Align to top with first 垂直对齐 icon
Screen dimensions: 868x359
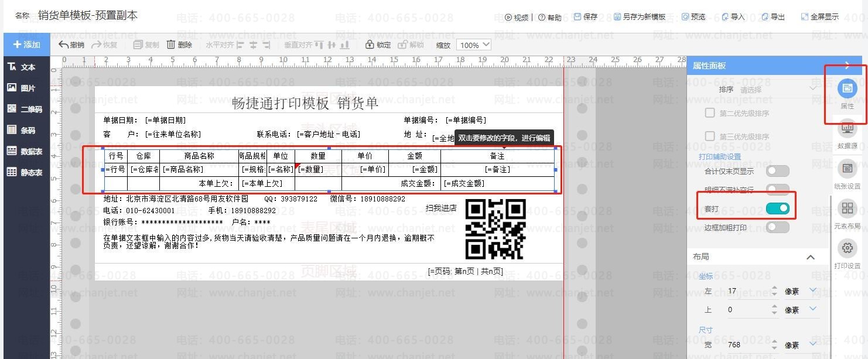click(319, 45)
